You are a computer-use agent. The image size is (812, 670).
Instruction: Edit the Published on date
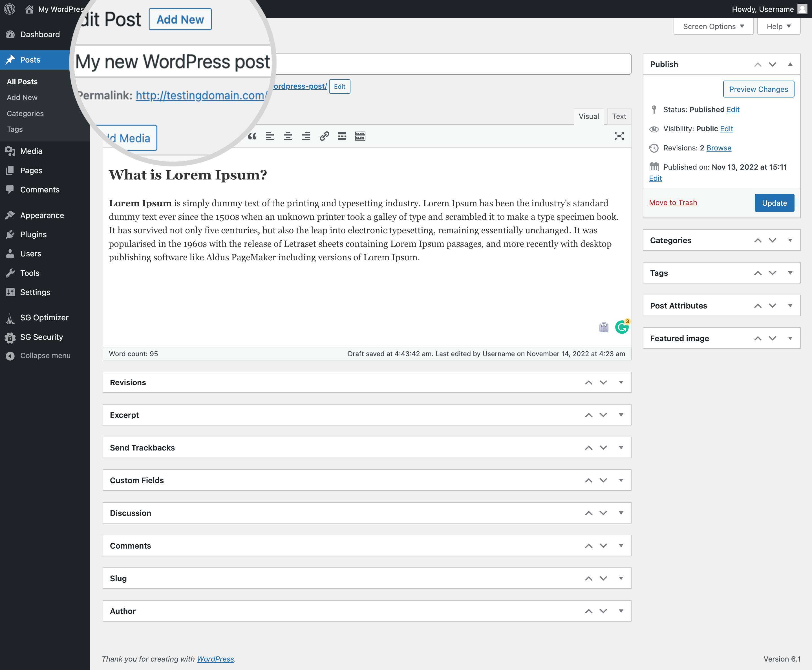655,178
